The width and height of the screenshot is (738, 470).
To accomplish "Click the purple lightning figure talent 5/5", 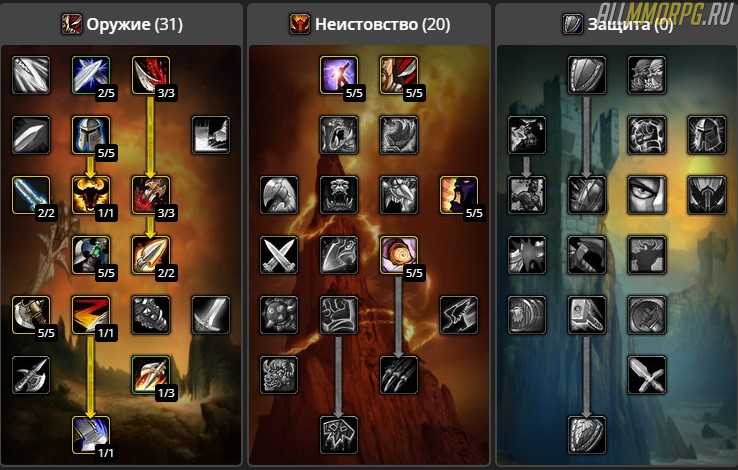I will coord(339,75).
